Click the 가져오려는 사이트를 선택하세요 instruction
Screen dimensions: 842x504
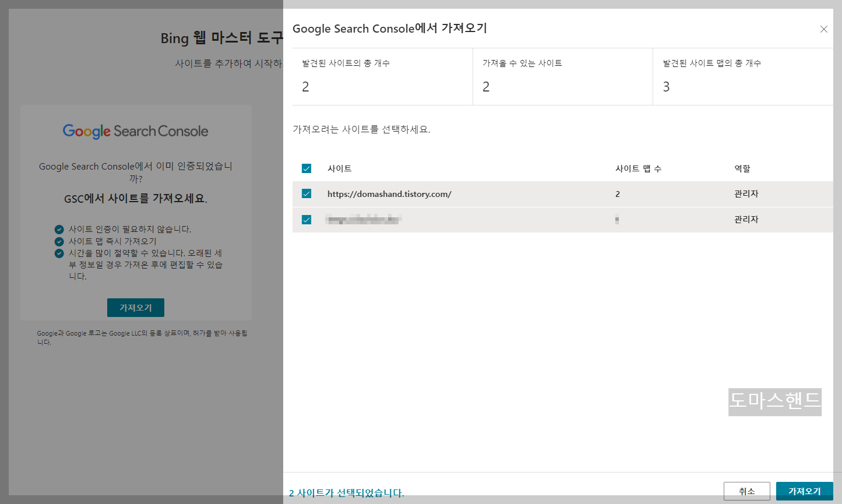click(x=361, y=129)
